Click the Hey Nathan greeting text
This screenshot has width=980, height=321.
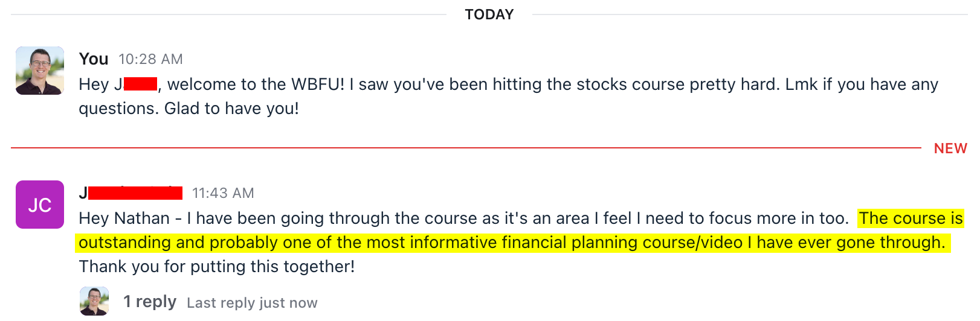click(x=124, y=218)
